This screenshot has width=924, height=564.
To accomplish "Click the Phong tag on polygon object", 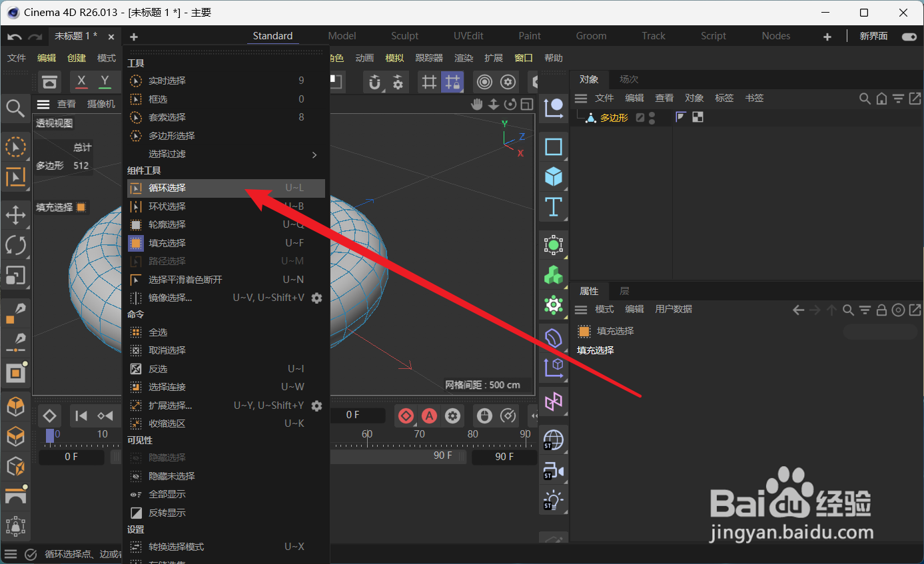I will pyautogui.click(x=681, y=117).
